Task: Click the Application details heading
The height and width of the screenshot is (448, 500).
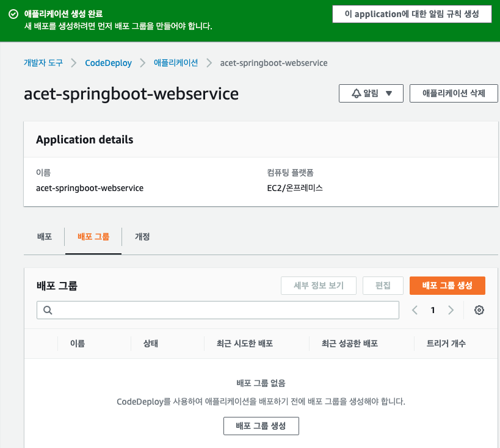Action: pos(84,140)
